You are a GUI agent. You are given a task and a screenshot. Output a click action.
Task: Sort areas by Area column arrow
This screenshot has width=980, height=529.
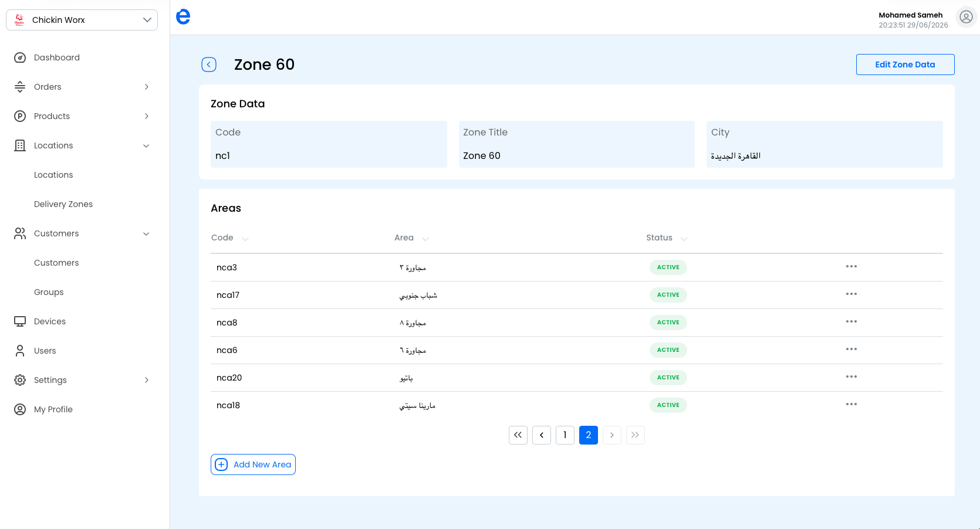(x=425, y=239)
